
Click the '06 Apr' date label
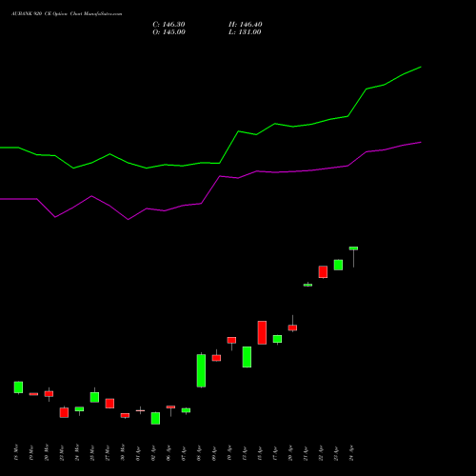tap(169, 452)
